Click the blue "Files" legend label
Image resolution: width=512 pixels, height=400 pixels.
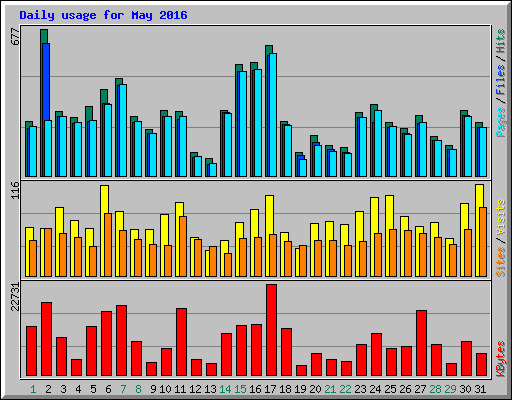[500, 80]
